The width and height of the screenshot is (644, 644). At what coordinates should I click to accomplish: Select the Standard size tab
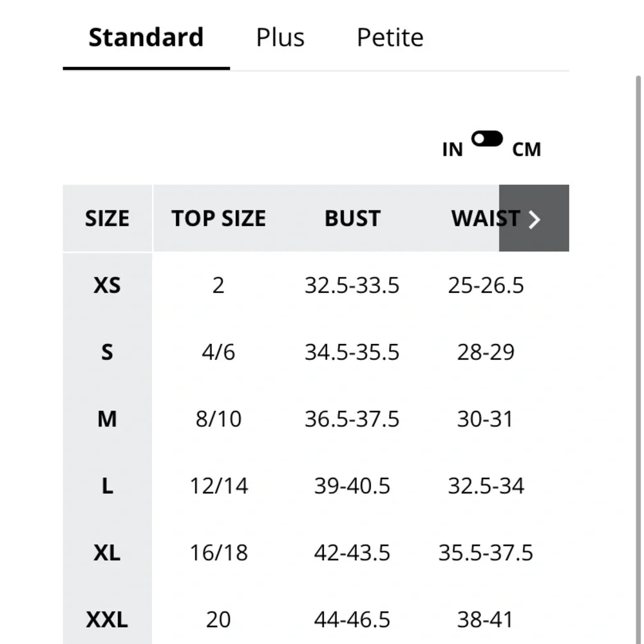click(146, 37)
